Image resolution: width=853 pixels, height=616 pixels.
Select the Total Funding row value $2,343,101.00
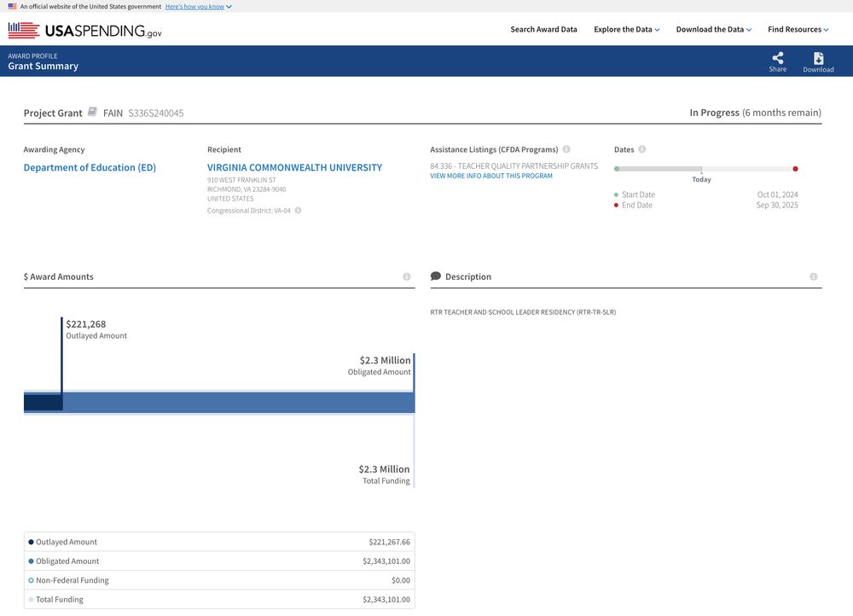point(386,599)
